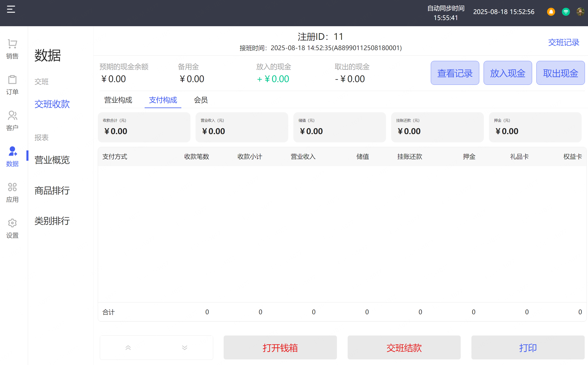Click the double-chevron down arrow

coord(185,348)
